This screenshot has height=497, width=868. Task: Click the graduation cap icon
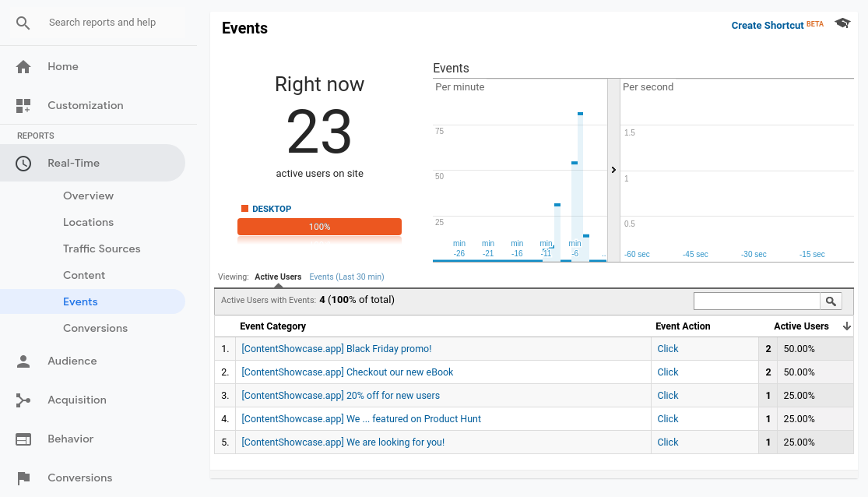coord(842,24)
